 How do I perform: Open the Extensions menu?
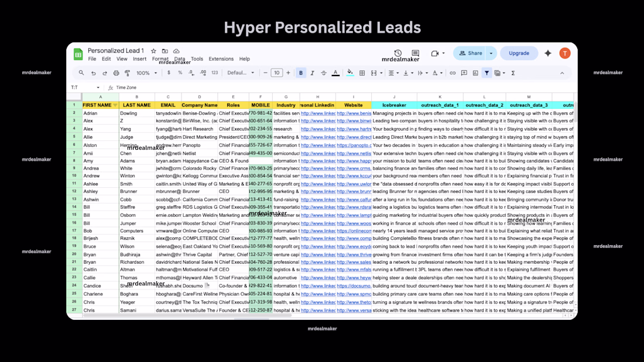[221, 59]
